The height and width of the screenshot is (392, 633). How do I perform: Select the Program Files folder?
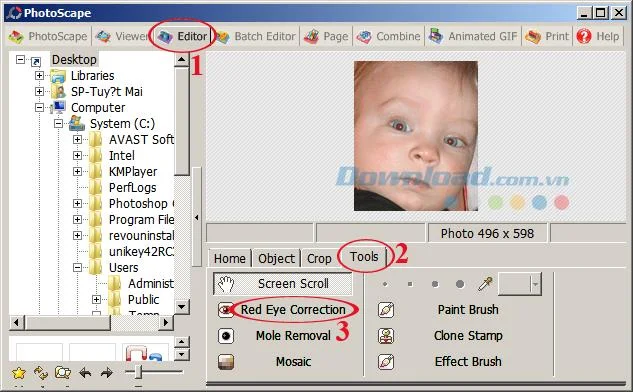pos(141,220)
